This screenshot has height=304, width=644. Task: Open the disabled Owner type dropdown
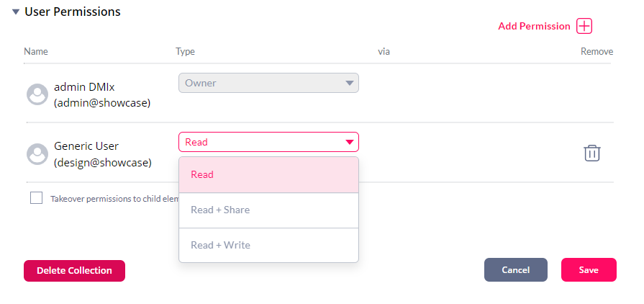[268, 83]
